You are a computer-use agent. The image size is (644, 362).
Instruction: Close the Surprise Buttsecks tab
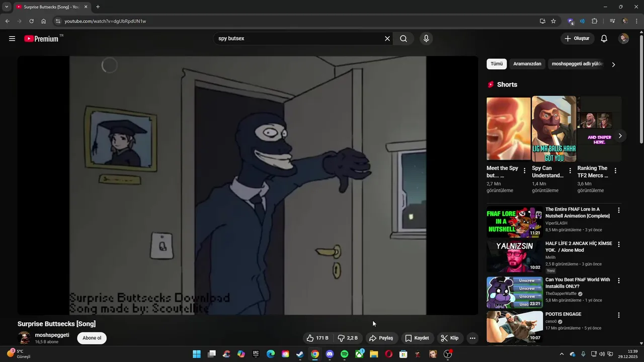86,7
